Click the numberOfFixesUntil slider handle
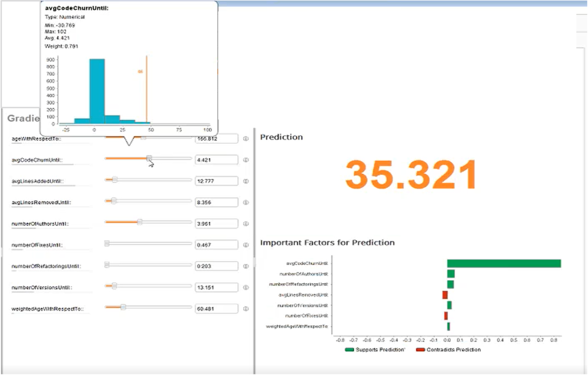 (106, 244)
